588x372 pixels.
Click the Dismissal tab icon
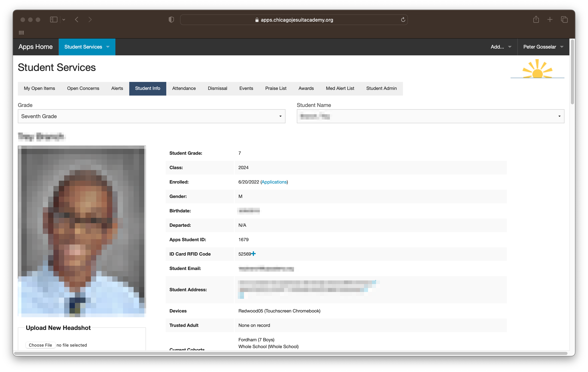(x=217, y=88)
